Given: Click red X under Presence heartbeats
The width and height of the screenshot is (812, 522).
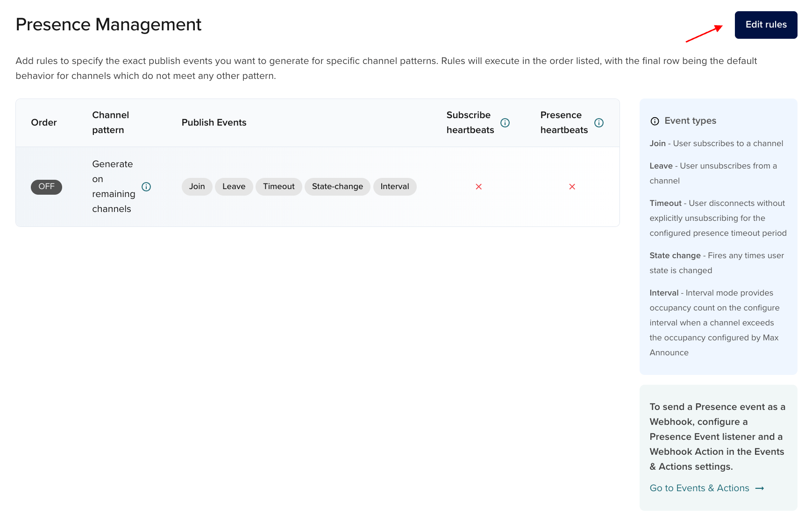Looking at the screenshot, I should pos(572,187).
